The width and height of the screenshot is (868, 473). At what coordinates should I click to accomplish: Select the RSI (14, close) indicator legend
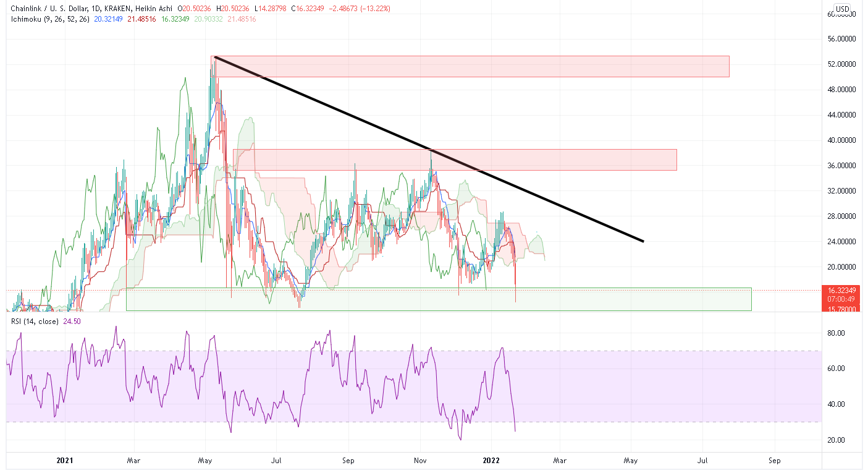pyautogui.click(x=33, y=322)
